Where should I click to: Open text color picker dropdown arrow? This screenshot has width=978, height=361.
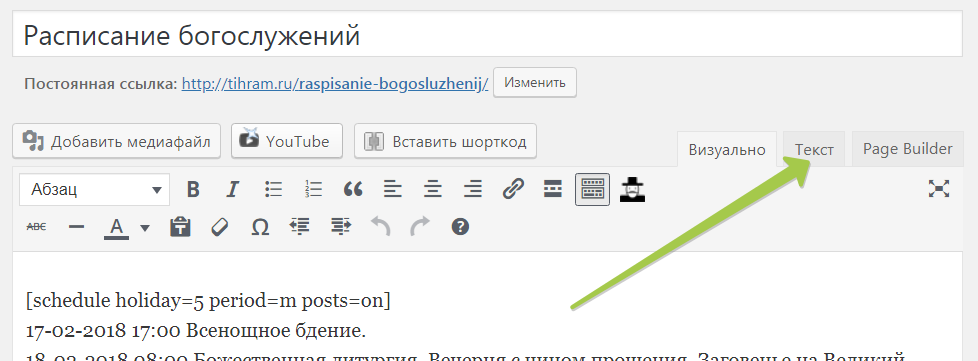pyautogui.click(x=145, y=228)
